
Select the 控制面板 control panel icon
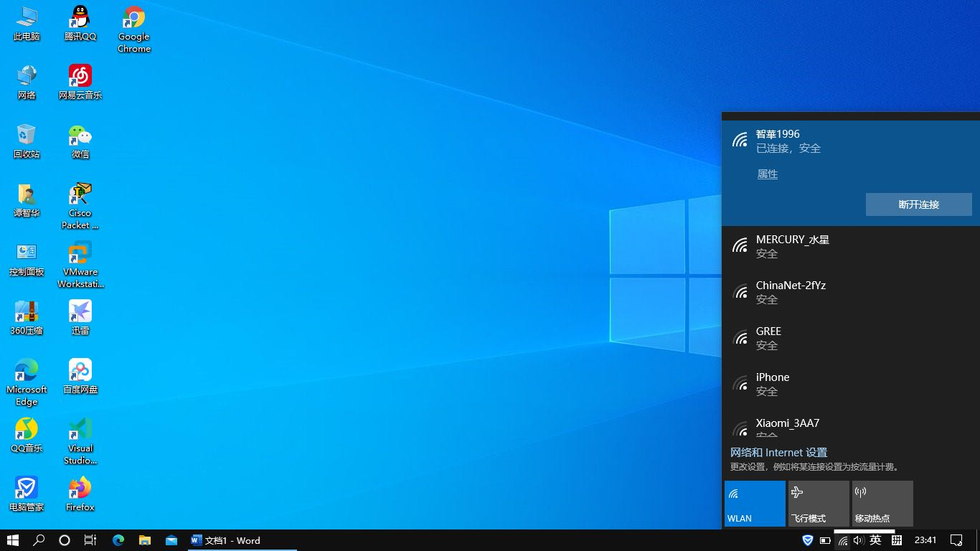(x=27, y=258)
